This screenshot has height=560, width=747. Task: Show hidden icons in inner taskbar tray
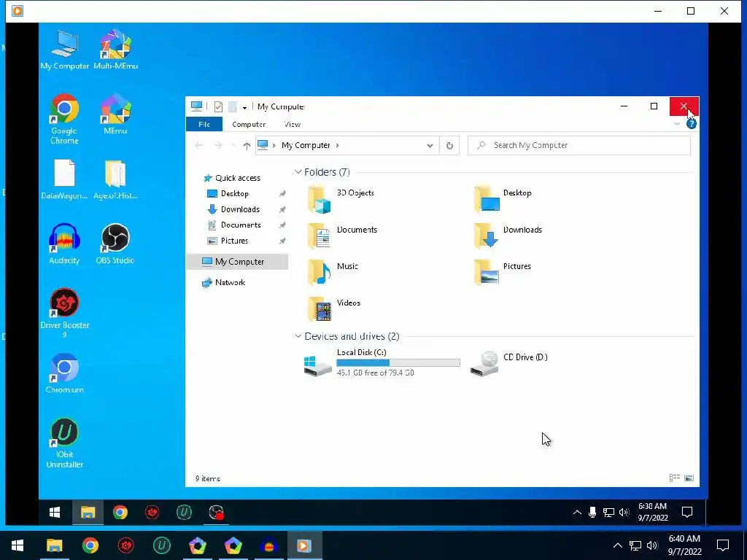click(x=577, y=513)
